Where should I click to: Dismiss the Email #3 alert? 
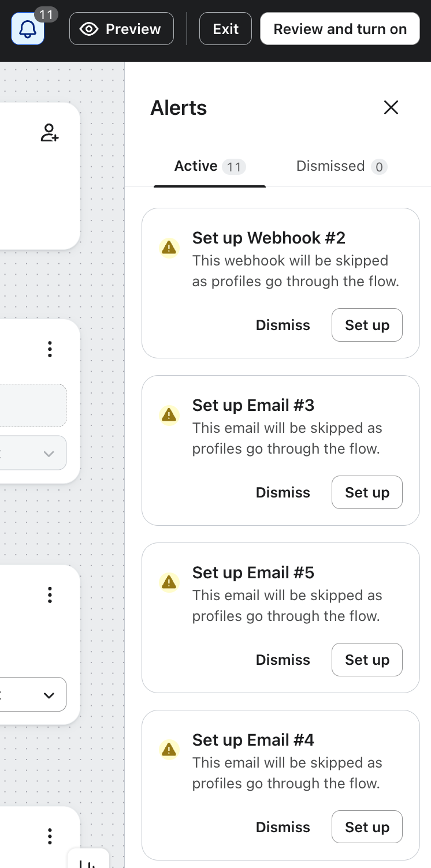point(283,492)
